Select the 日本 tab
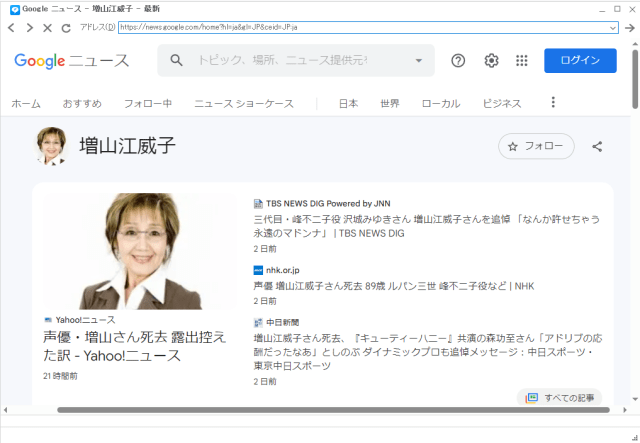 (349, 104)
